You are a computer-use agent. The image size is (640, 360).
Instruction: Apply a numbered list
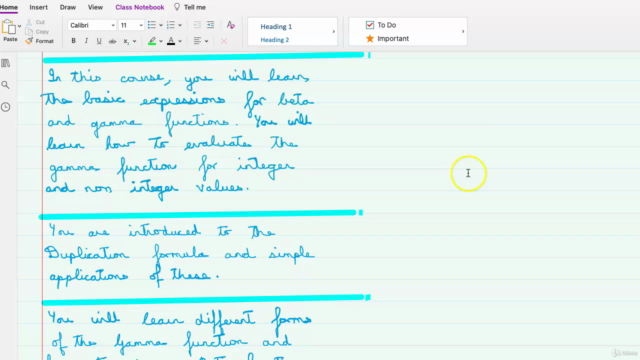(x=171, y=25)
